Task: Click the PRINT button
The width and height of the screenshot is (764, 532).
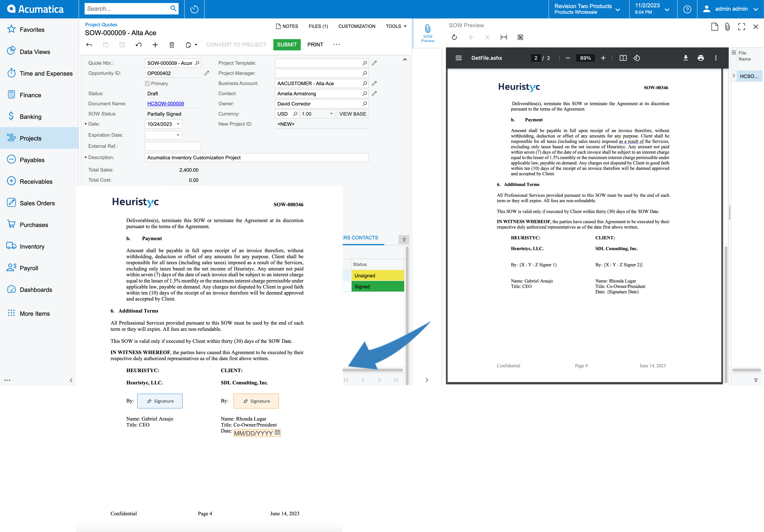Action: pos(315,45)
